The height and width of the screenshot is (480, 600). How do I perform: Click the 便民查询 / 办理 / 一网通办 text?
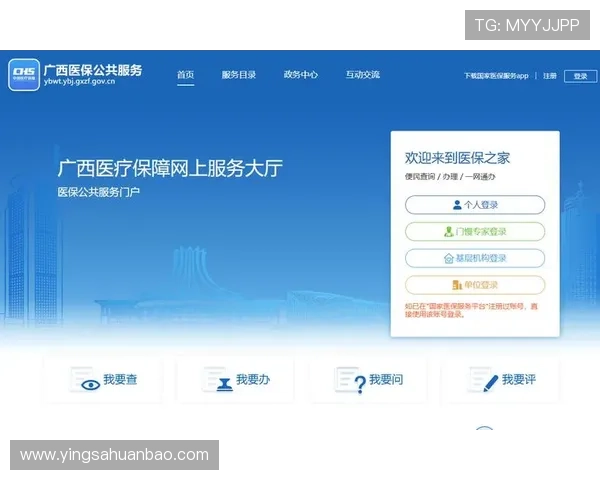pos(450,176)
